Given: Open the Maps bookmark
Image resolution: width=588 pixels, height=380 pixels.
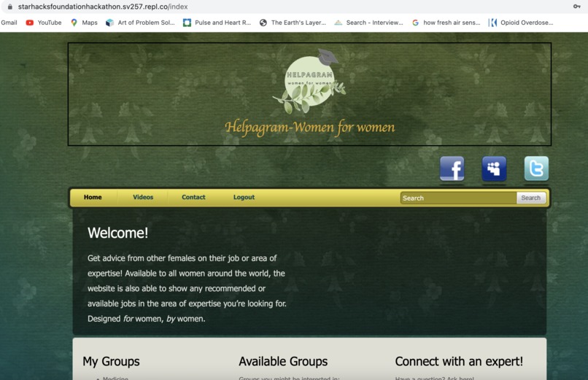Looking at the screenshot, I should coord(85,23).
